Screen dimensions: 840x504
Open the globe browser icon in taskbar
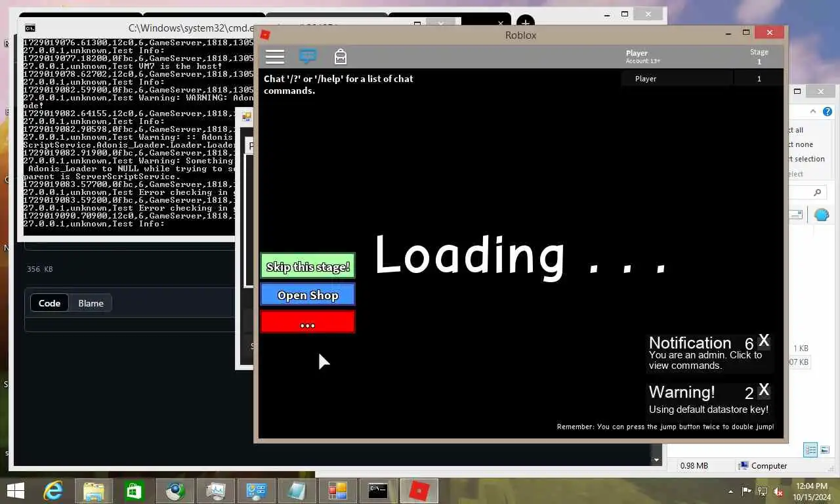click(175, 491)
